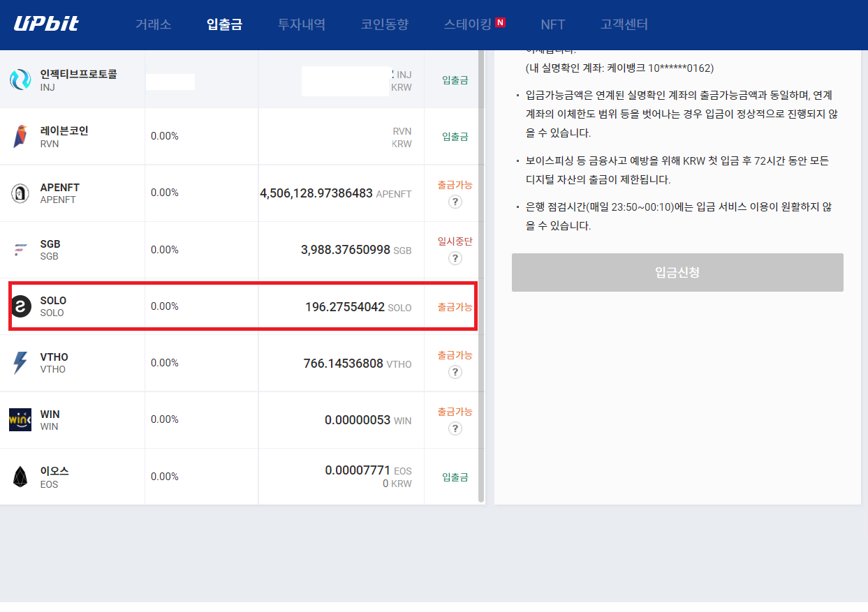This screenshot has height=612, width=868.
Task: Click the 766.14536808 VTHO balance
Action: click(358, 364)
